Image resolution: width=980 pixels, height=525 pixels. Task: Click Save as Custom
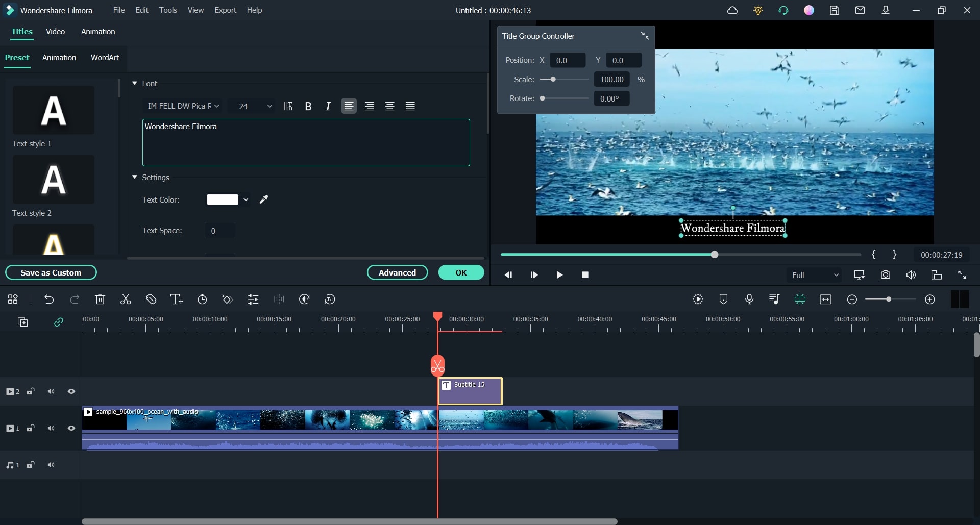[51, 272]
